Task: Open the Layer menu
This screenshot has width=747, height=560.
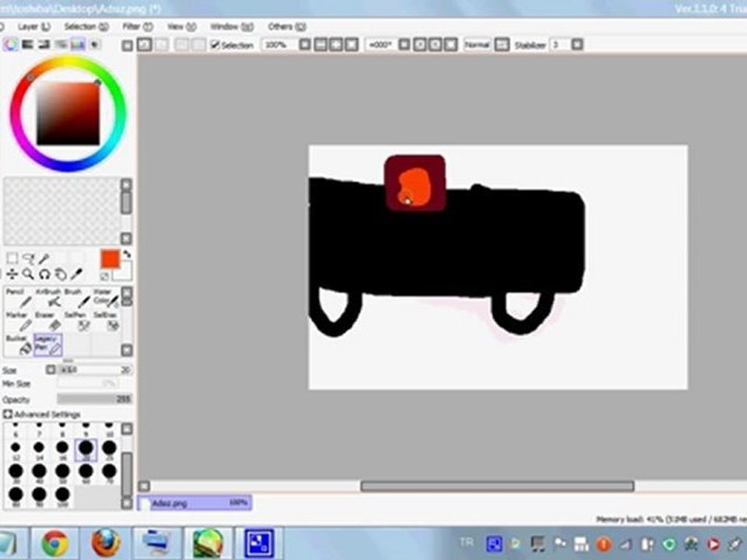Action: (x=33, y=26)
